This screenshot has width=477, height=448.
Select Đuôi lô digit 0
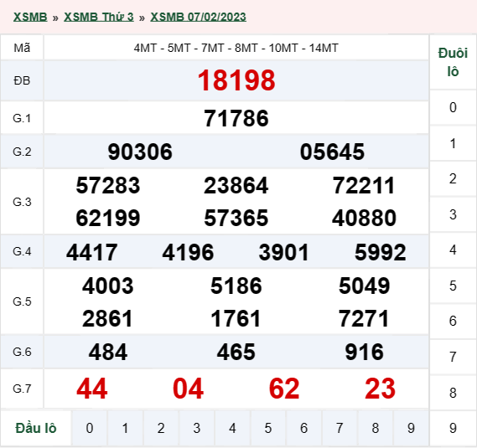click(x=453, y=107)
